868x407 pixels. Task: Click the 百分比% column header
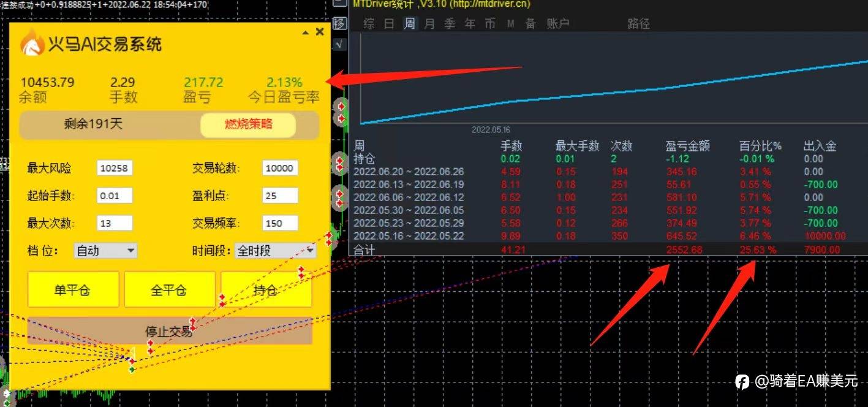(761, 146)
